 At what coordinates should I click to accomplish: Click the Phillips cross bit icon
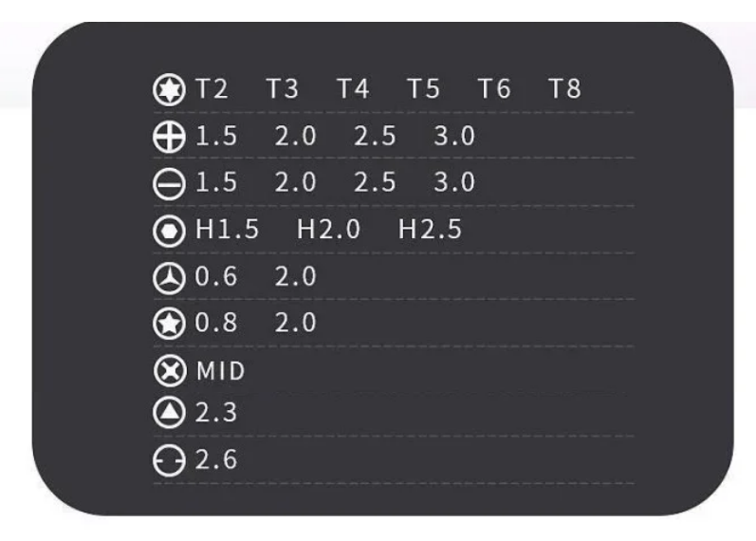[169, 137]
